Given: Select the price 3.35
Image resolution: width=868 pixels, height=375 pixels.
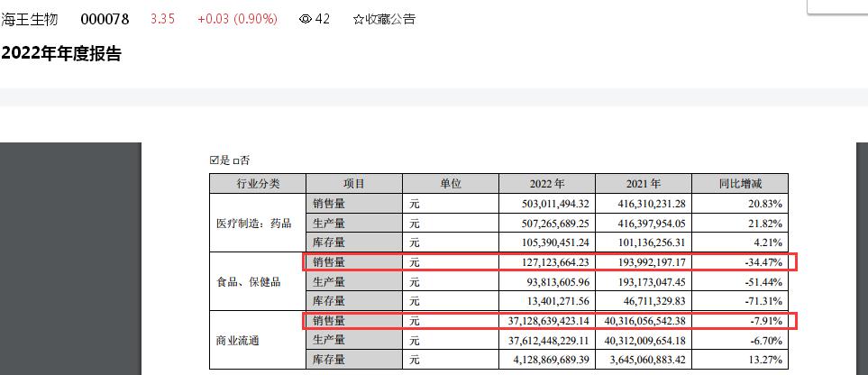Looking at the screenshot, I should [163, 20].
